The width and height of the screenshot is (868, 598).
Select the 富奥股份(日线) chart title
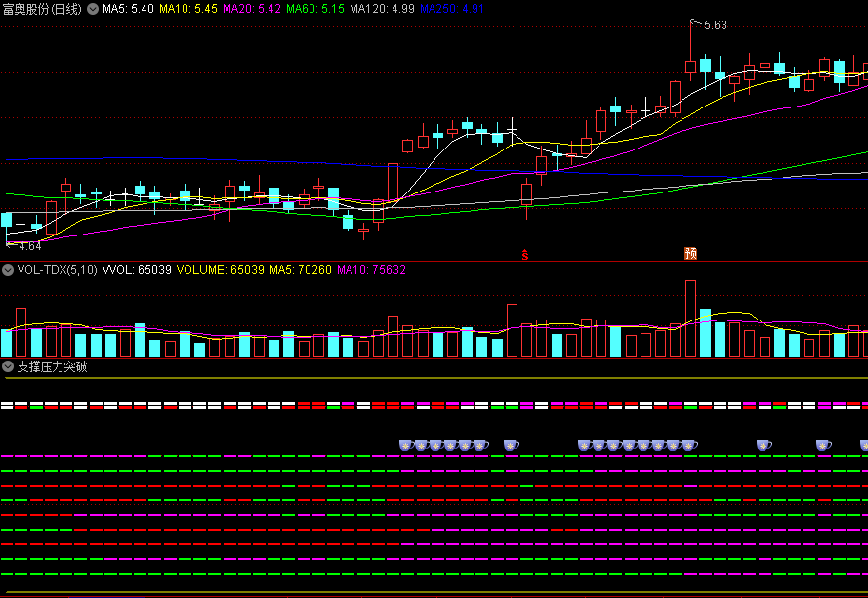[x=42, y=9]
